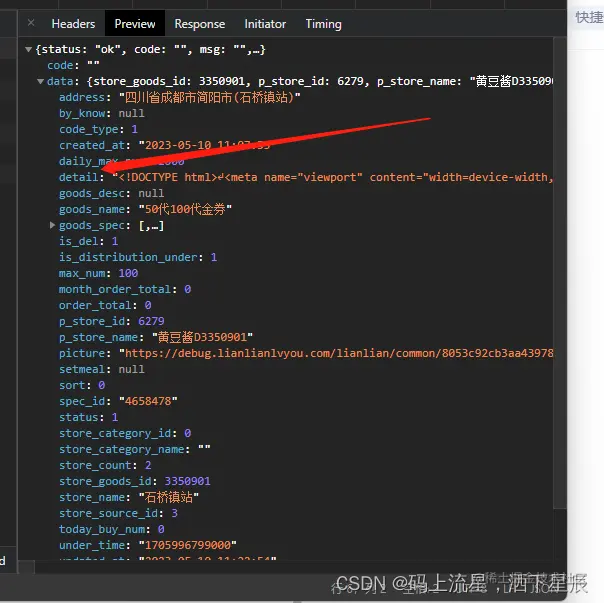Expand the goods_spec array
Viewport: 604px width, 603px height.
point(52,225)
